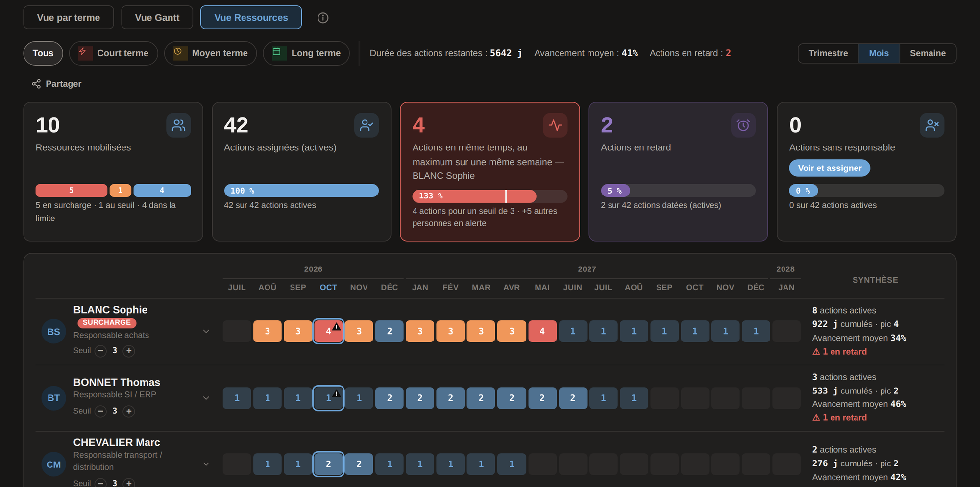Filter by Moyen terme
This screenshot has height=487, width=980.
211,53
